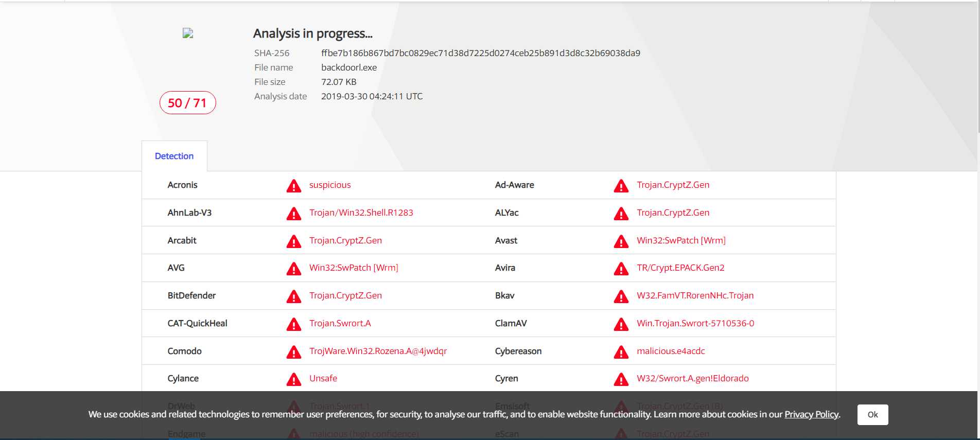Viewport: 980px width, 440px height.
Task: Click the warning icon in the Ad-Aware row
Action: [x=621, y=186]
